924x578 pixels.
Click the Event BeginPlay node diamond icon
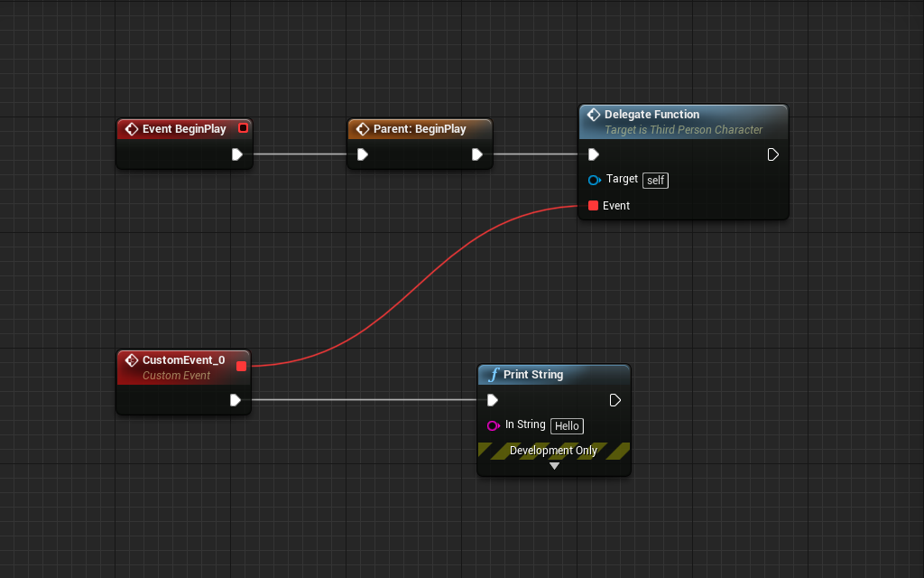tap(132, 129)
